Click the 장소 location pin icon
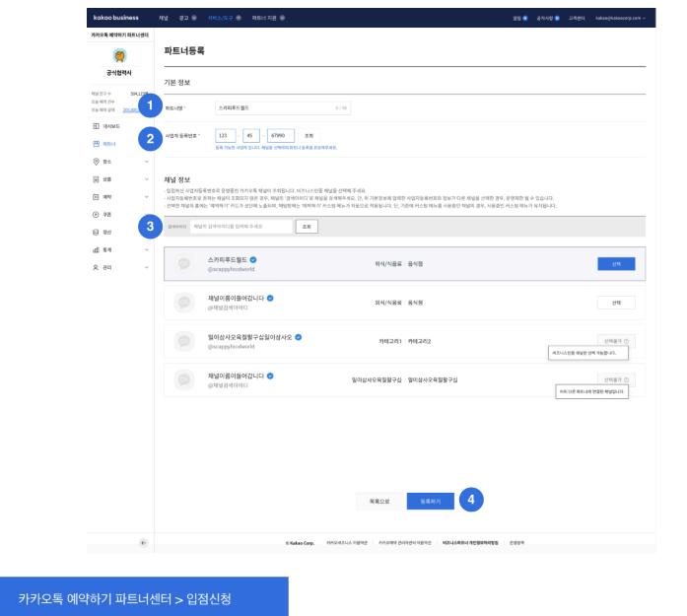This screenshot has height=616, width=687. (x=96, y=161)
